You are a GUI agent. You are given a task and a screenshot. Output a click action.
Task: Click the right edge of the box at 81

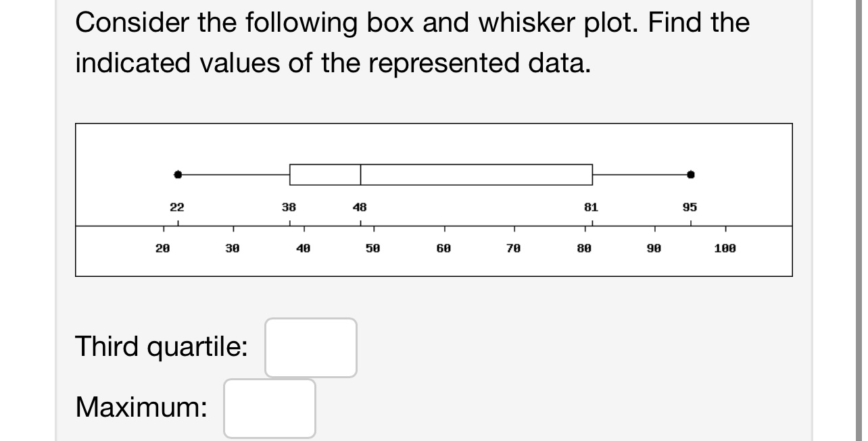point(593,174)
